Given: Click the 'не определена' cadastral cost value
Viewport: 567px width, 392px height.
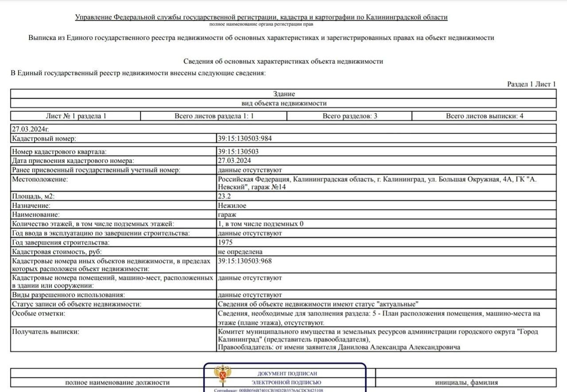Looking at the screenshot, I should point(240,252).
